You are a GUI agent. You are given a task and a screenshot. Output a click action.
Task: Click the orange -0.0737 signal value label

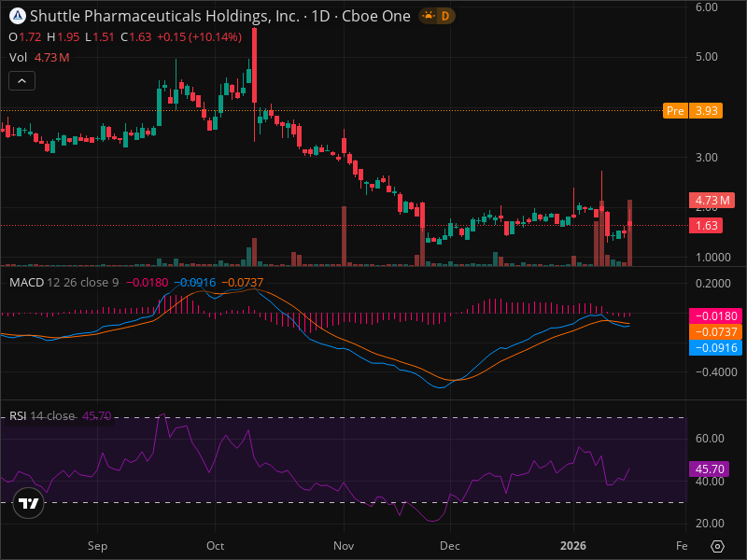point(716,332)
